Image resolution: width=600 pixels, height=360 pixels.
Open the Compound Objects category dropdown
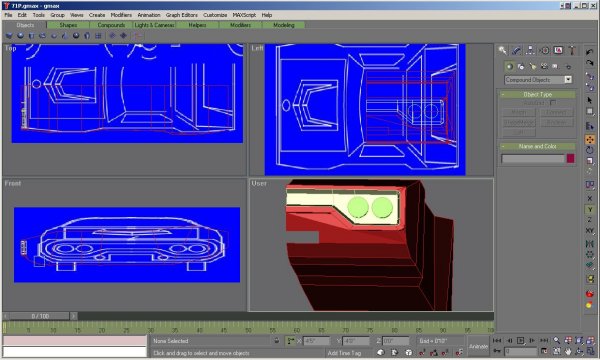click(x=538, y=80)
